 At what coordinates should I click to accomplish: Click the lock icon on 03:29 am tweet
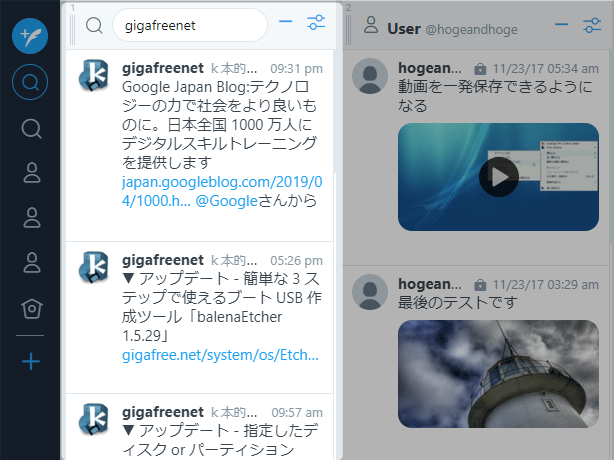click(x=480, y=285)
